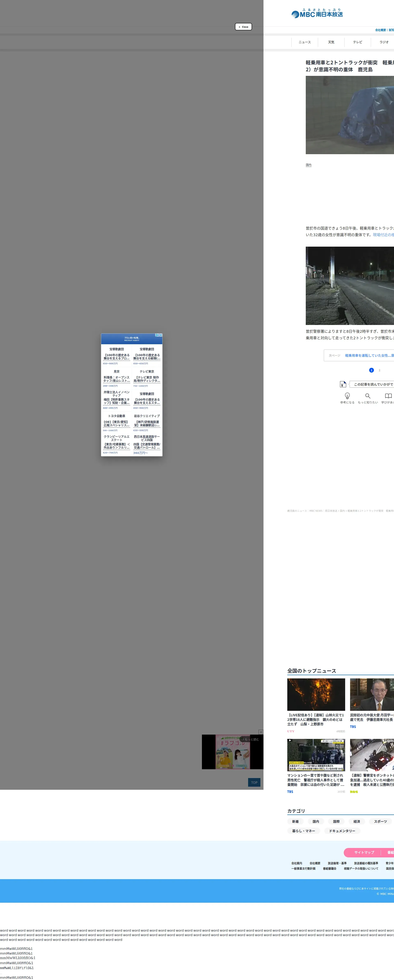Close the ad overlay with the Close button
The width and height of the screenshot is (394, 980).
[x=243, y=27]
